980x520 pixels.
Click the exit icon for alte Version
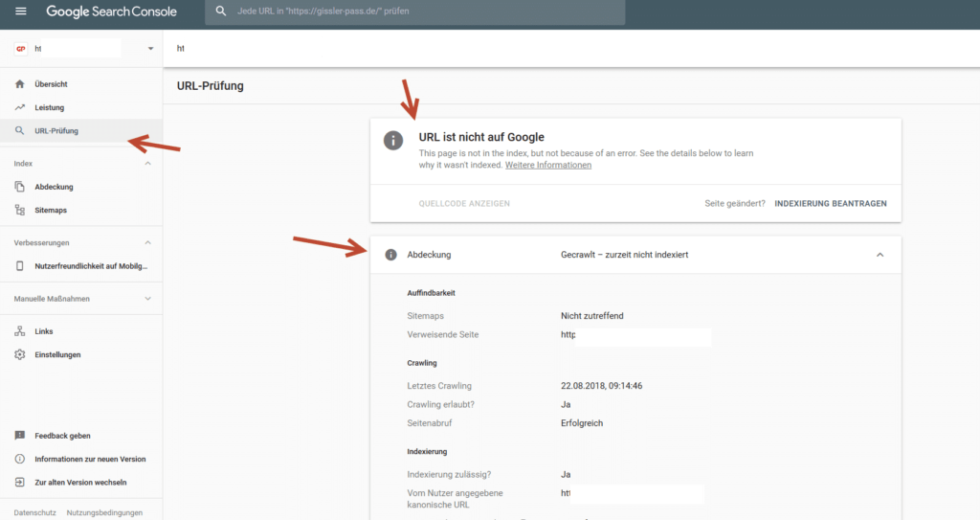(20, 483)
